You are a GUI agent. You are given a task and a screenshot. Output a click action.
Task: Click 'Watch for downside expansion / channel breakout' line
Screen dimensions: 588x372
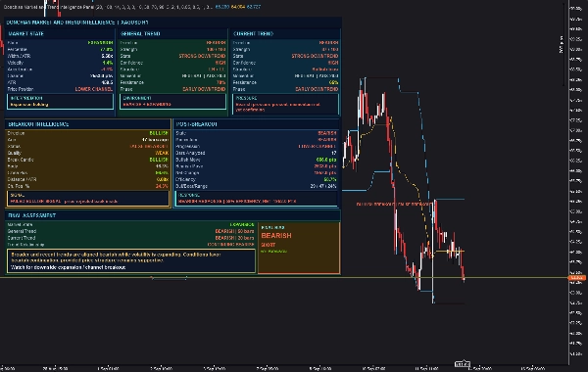click(69, 267)
